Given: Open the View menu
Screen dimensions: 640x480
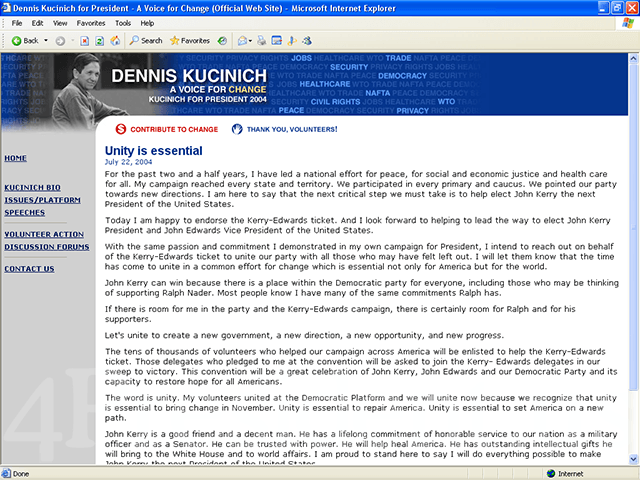Looking at the screenshot, I should pyautogui.click(x=60, y=23).
